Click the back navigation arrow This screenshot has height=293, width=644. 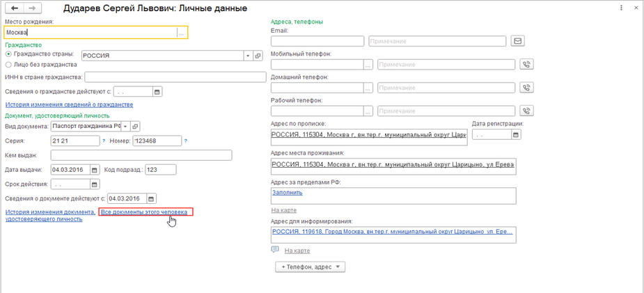tap(14, 8)
